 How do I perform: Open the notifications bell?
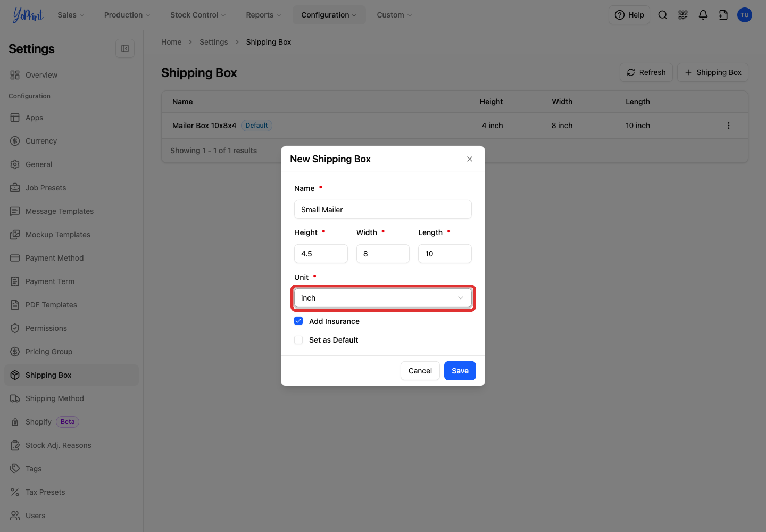click(703, 15)
